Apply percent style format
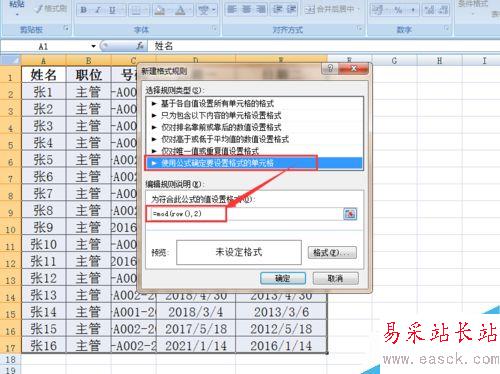500x374 pixels. click(x=398, y=10)
